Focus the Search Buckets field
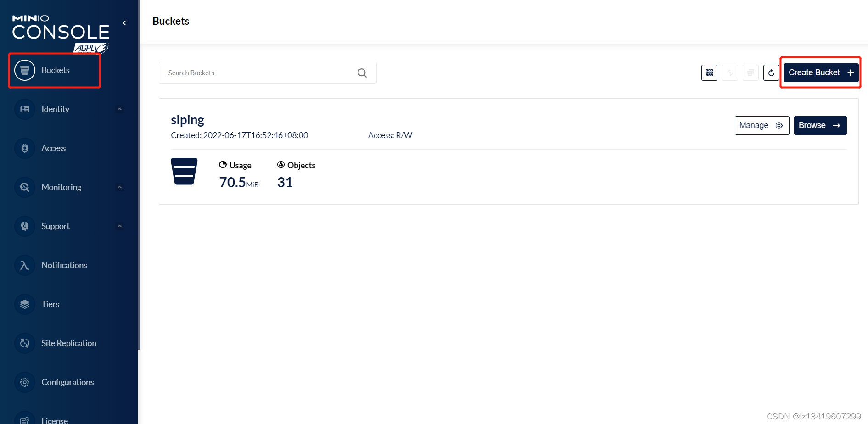868x424 pixels. click(x=268, y=73)
